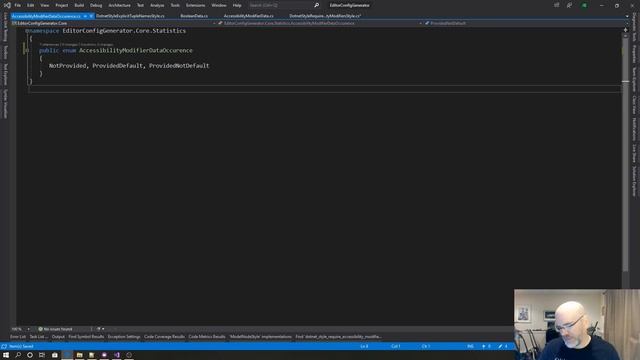
Task: Click the search magnifier icon
Action: tap(316, 5)
